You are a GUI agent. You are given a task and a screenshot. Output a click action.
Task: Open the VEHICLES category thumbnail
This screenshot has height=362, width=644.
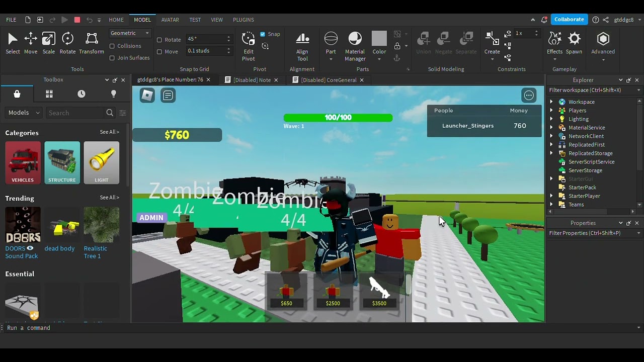click(23, 162)
